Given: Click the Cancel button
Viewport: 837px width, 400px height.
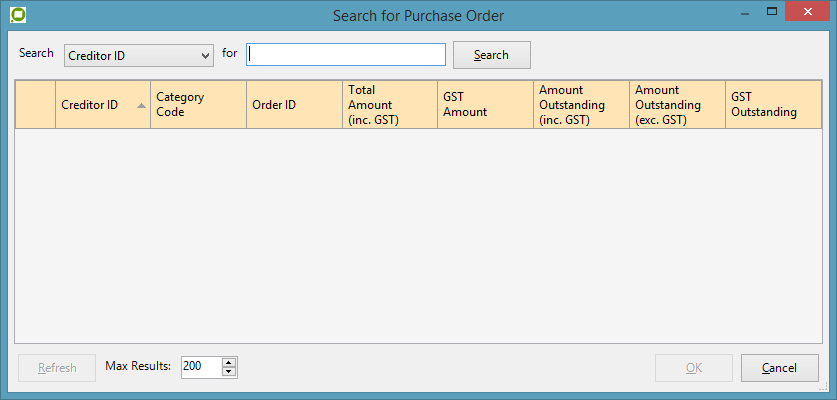Looking at the screenshot, I should coord(779,368).
